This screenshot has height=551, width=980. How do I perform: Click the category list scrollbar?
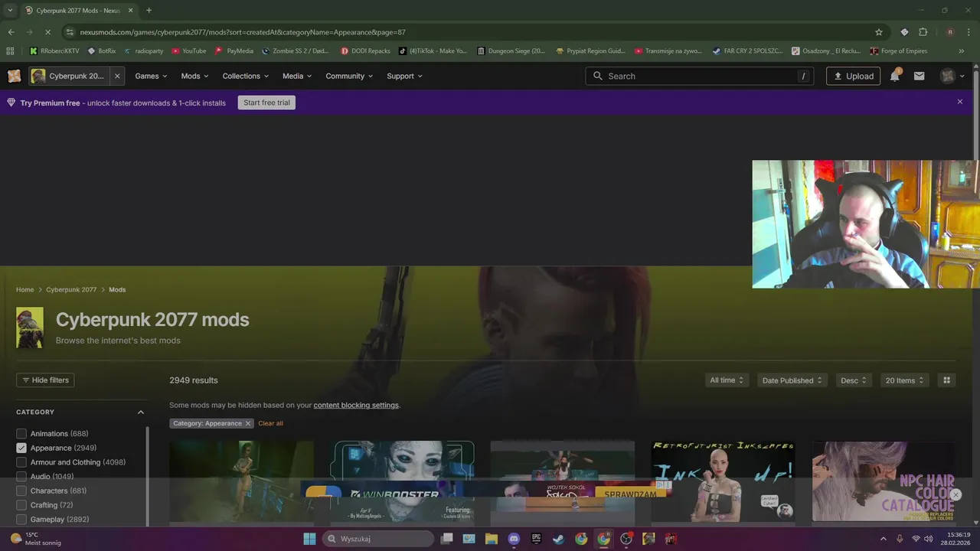pyautogui.click(x=148, y=474)
